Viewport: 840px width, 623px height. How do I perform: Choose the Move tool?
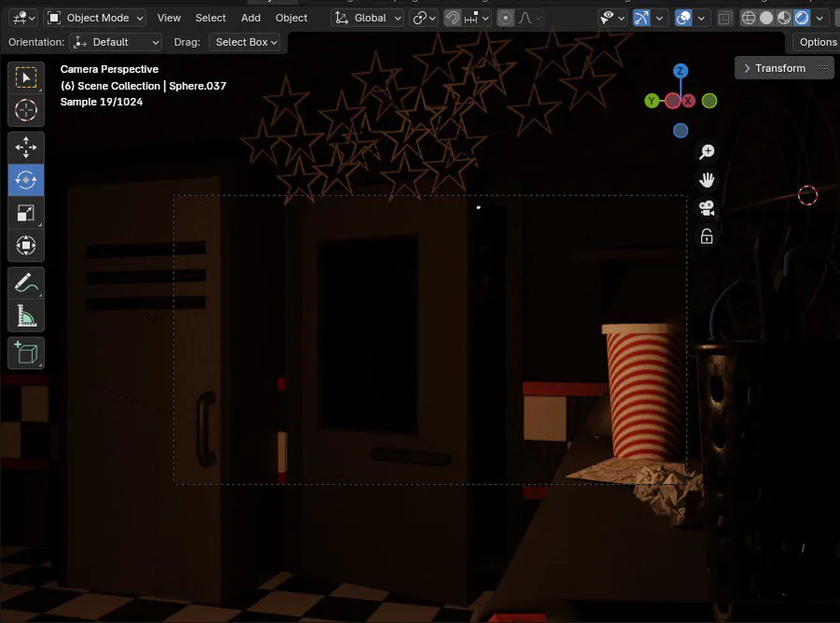[26, 147]
